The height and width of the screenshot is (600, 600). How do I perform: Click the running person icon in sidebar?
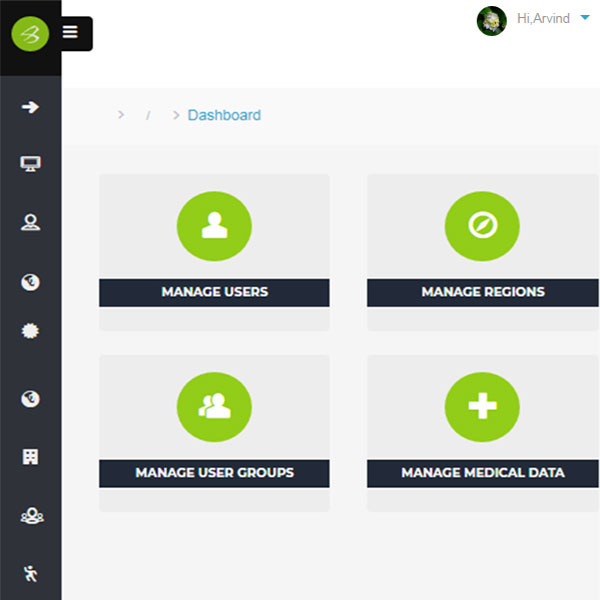pos(30,573)
